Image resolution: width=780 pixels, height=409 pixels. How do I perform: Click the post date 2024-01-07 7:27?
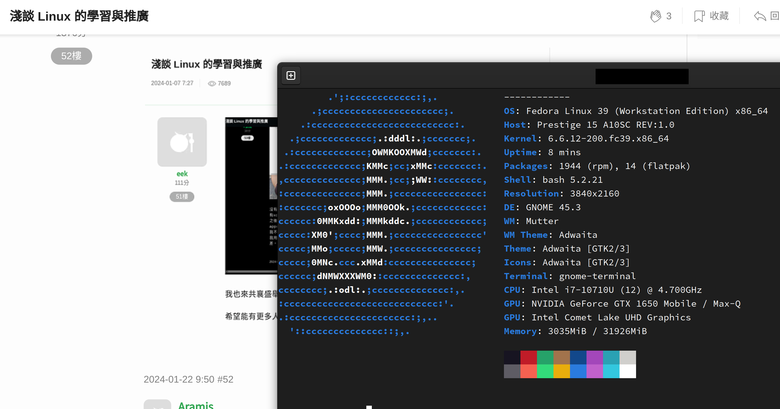[172, 83]
